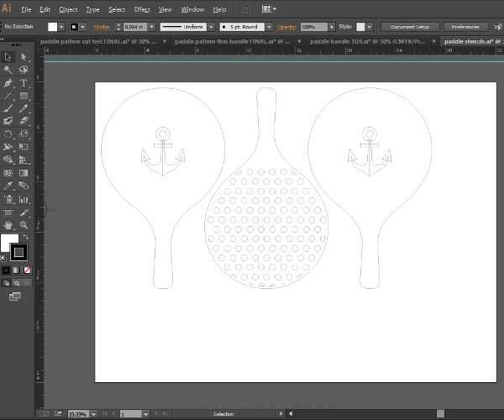504x420 pixels.
Task: Choose the Pen tool
Action: click(x=8, y=84)
